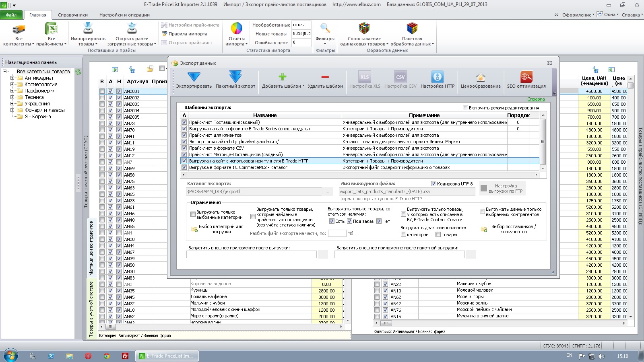Click the Экспортировать export arrow icon

(194, 77)
